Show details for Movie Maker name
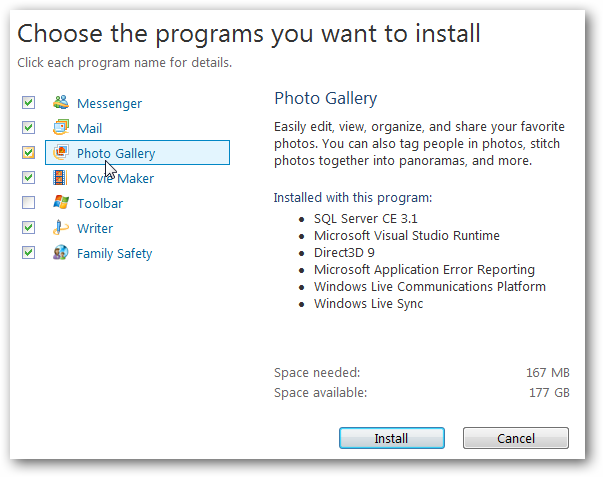This screenshot has width=603, height=477. pyautogui.click(x=115, y=179)
